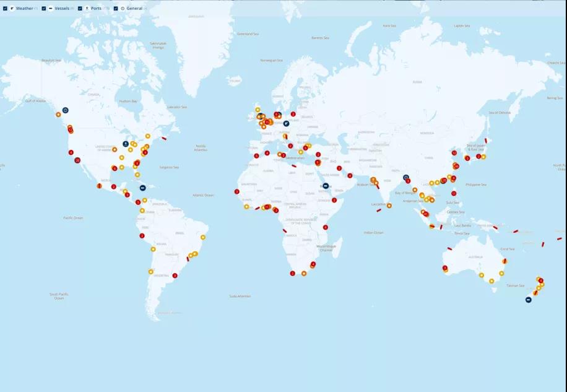The image size is (567, 392).
Task: Select the navy vessel marker near Cuba
Action: [x=142, y=188]
